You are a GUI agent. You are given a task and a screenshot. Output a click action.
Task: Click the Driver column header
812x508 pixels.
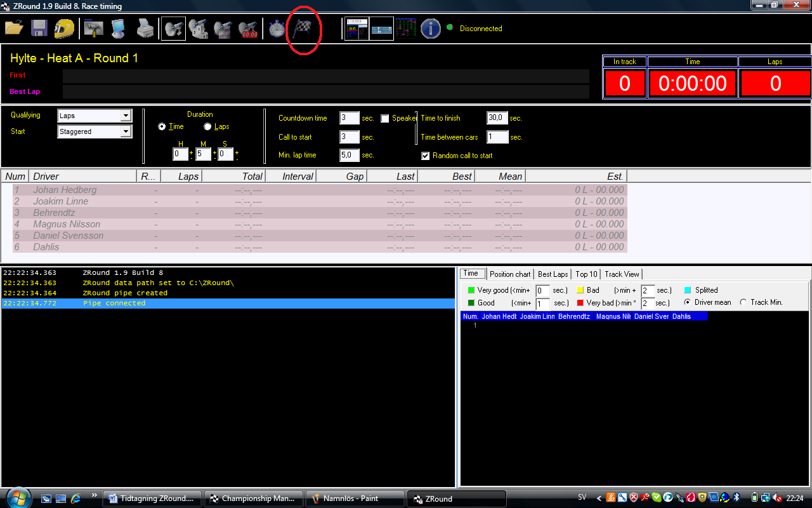point(82,177)
